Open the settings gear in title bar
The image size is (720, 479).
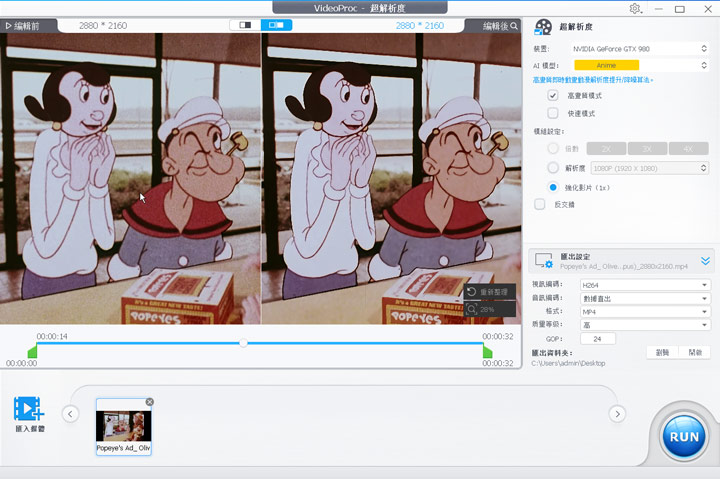coord(635,9)
